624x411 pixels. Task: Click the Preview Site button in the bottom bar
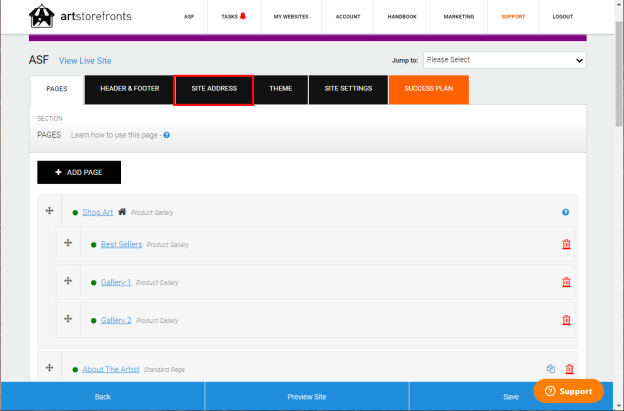(307, 397)
